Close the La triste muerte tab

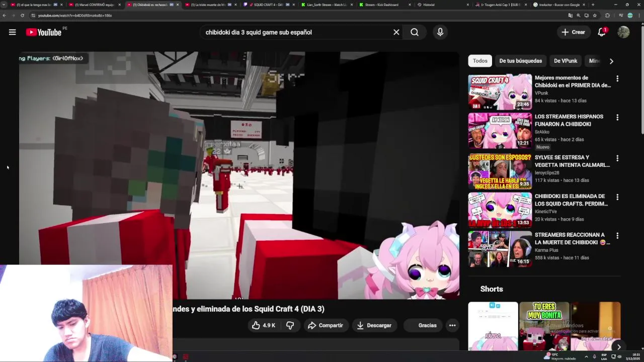236,5
